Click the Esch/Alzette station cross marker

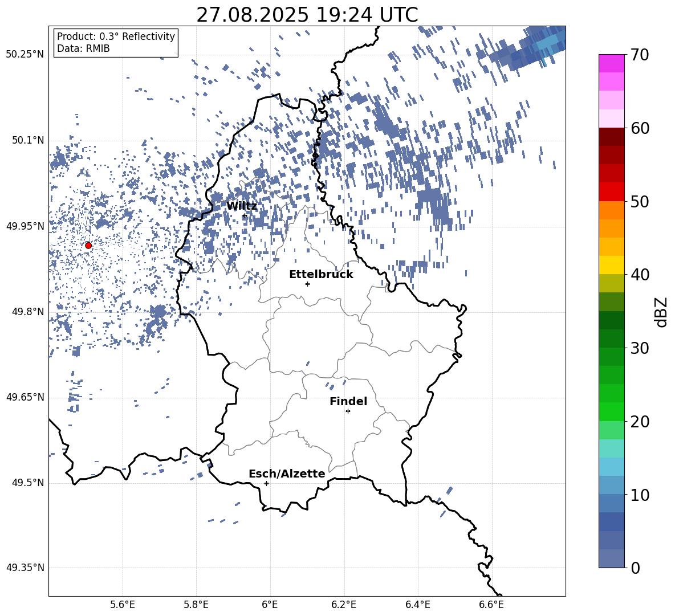click(266, 483)
